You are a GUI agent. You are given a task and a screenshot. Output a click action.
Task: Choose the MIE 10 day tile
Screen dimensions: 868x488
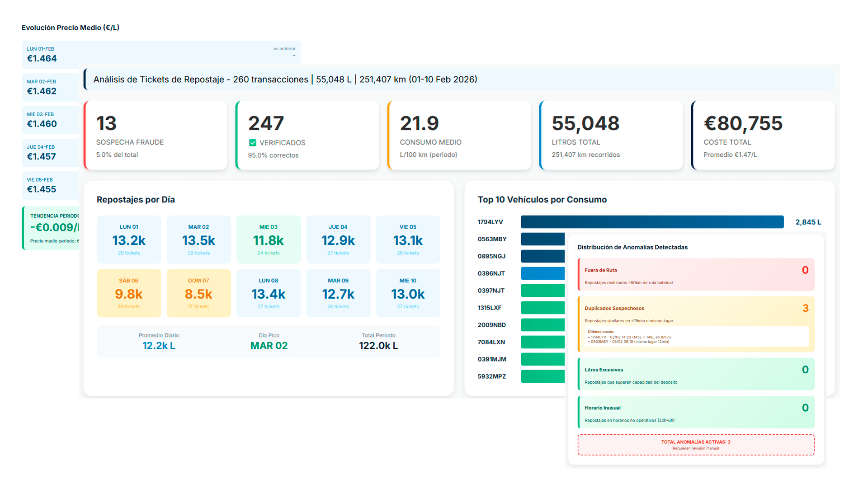point(408,293)
